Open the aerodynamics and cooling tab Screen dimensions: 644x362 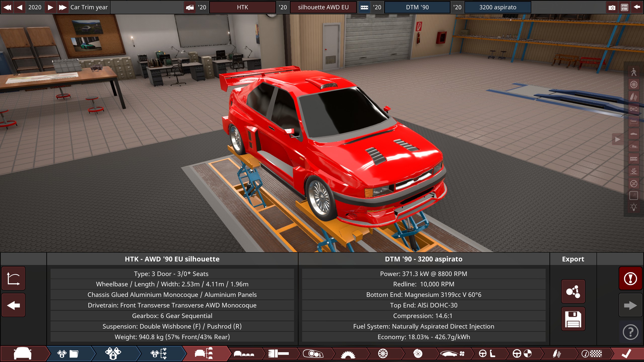coord(452,354)
